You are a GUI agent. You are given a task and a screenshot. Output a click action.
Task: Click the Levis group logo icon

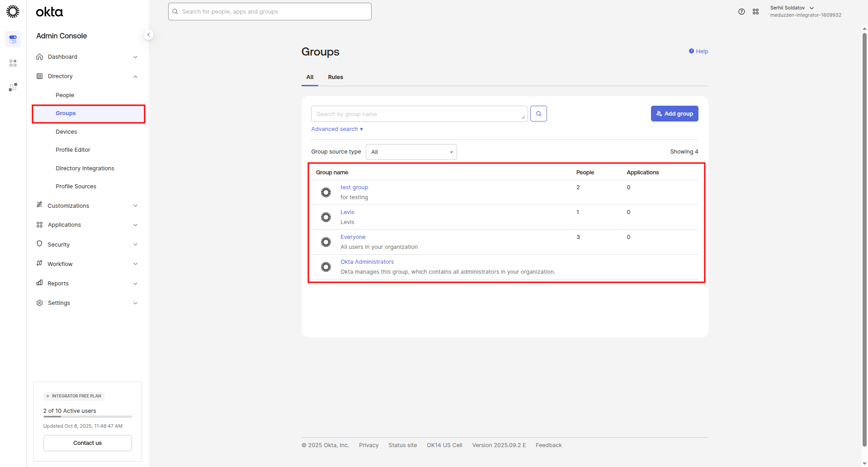[x=326, y=217]
